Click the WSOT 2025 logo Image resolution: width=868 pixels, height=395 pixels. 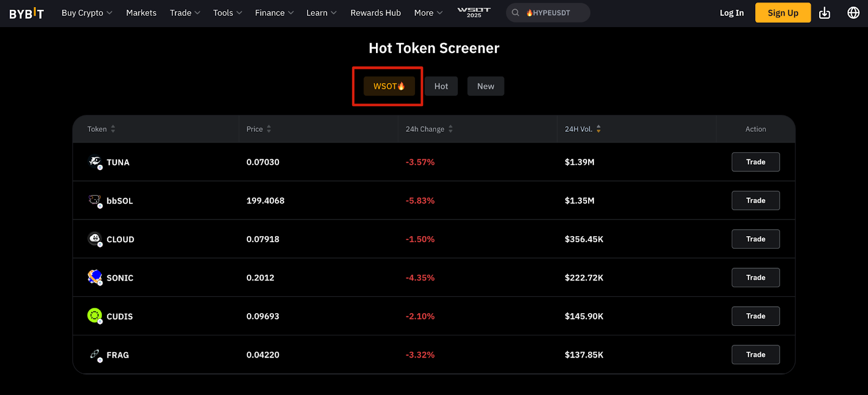474,12
